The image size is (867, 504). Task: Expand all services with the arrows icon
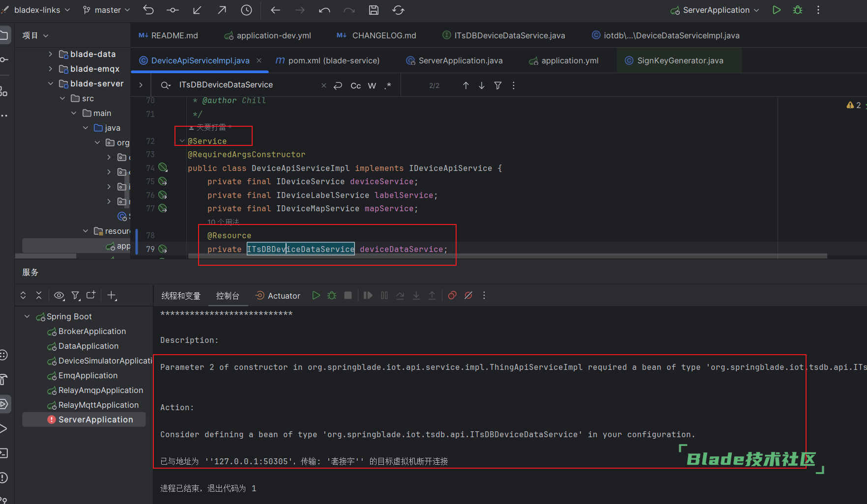[x=23, y=295]
